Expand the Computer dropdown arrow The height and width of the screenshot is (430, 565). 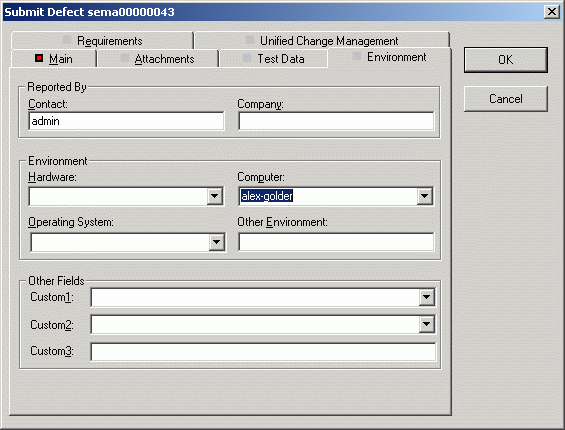tap(424, 196)
